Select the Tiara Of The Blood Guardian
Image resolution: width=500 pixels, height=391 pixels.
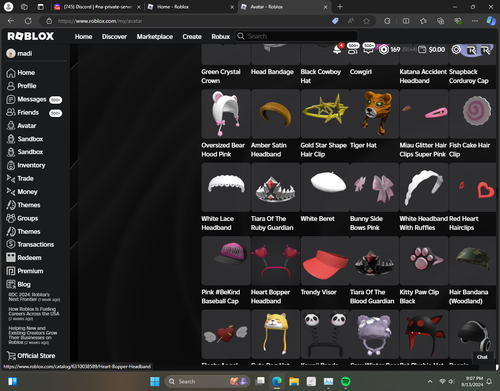pos(374,261)
